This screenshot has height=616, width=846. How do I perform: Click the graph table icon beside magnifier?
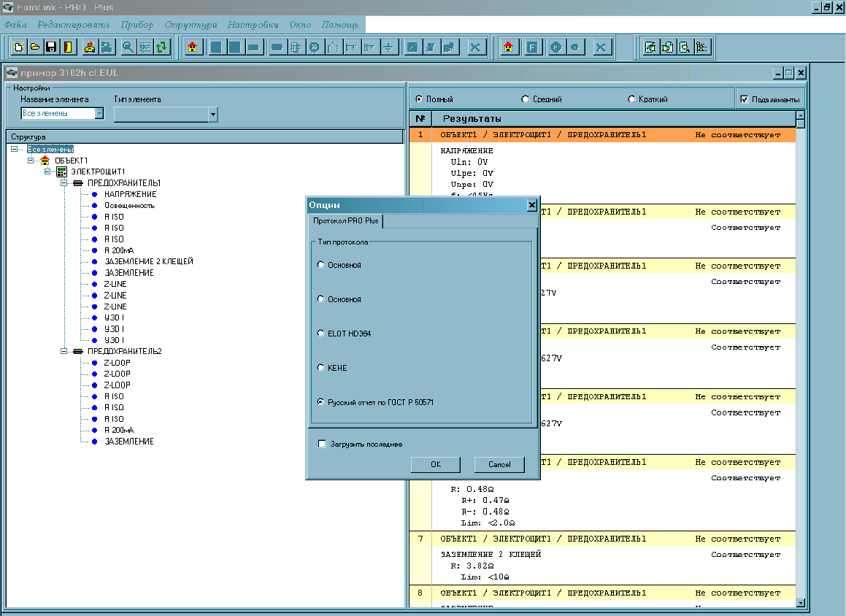145,47
